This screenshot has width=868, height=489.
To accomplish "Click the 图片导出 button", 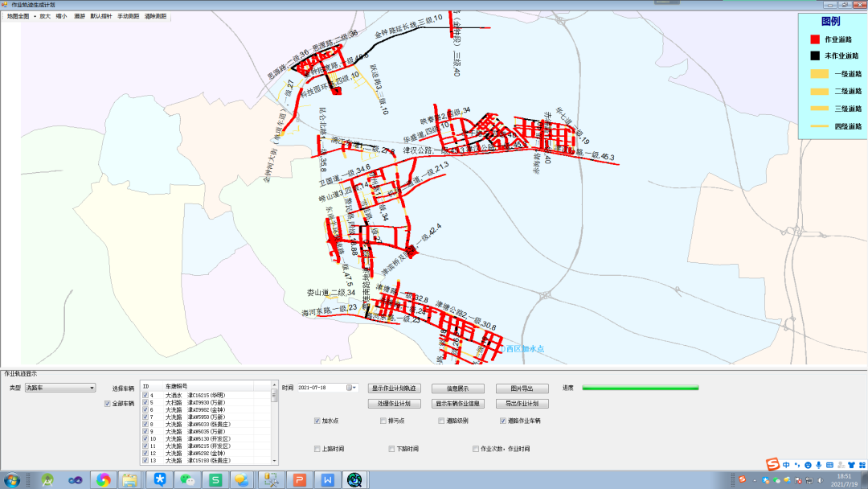I will pyautogui.click(x=522, y=388).
